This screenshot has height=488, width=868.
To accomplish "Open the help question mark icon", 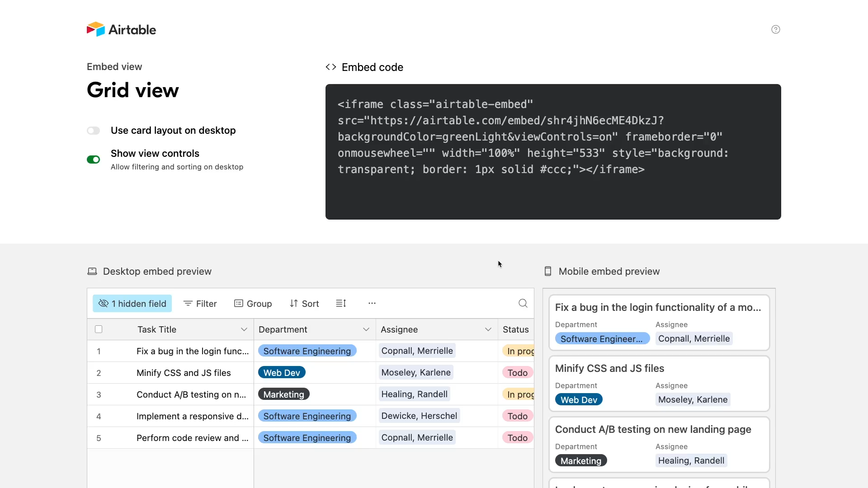I will pos(776,29).
